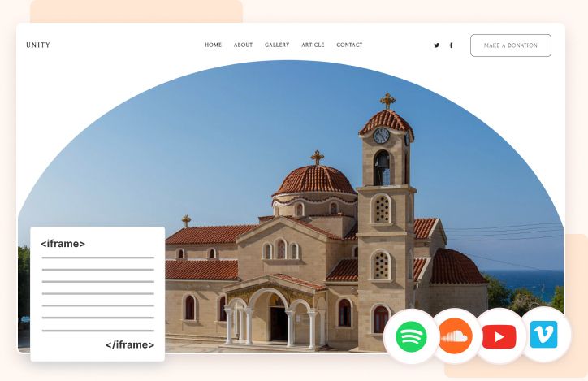Image resolution: width=588 pixels, height=381 pixels.
Task: Select Contact in the navigation
Action: pos(349,45)
